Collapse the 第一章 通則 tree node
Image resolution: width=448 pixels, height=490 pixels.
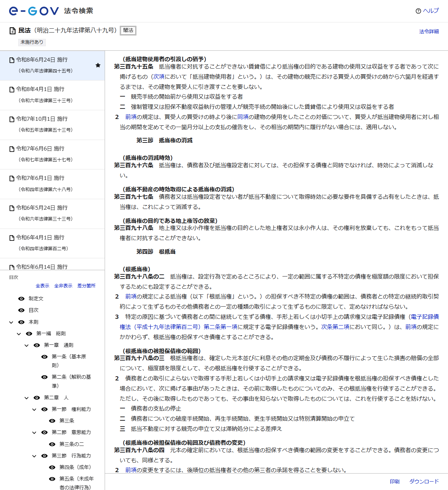pyautogui.click(x=27, y=345)
